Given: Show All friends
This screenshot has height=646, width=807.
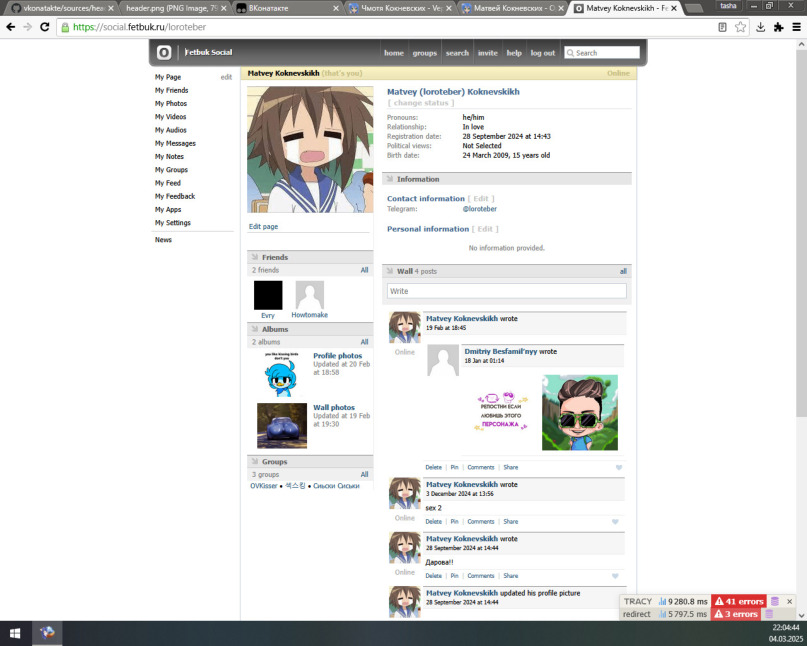Looking at the screenshot, I should pyautogui.click(x=364, y=270).
